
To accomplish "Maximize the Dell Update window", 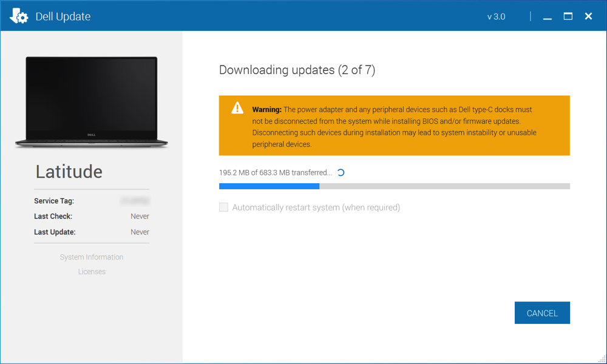I will point(568,16).
